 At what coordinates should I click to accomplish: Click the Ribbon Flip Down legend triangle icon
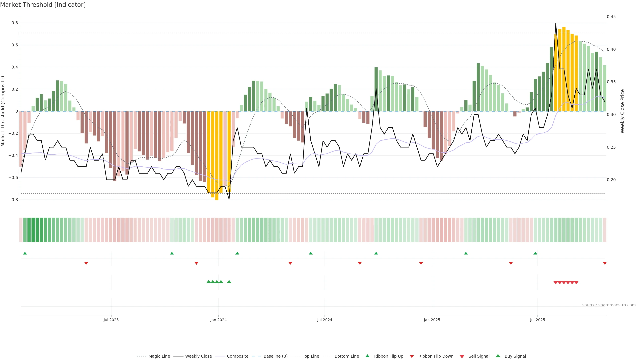412,356
